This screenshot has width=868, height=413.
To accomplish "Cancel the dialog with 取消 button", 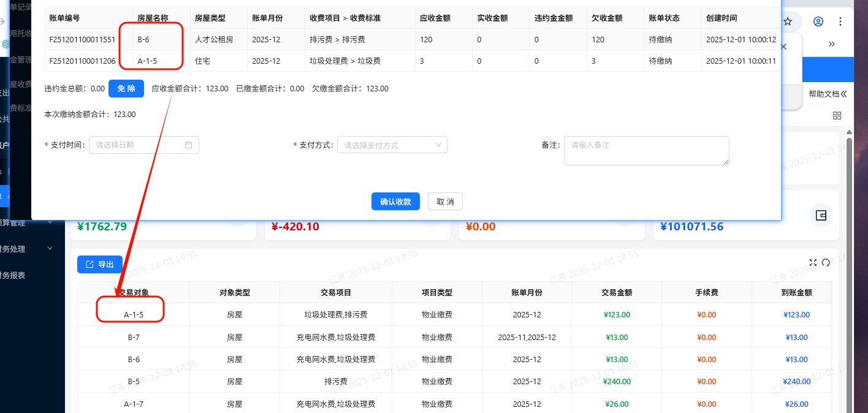I will pyautogui.click(x=445, y=201).
